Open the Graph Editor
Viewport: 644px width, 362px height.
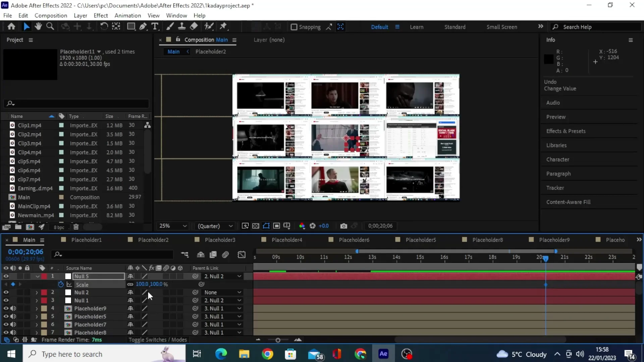241,255
